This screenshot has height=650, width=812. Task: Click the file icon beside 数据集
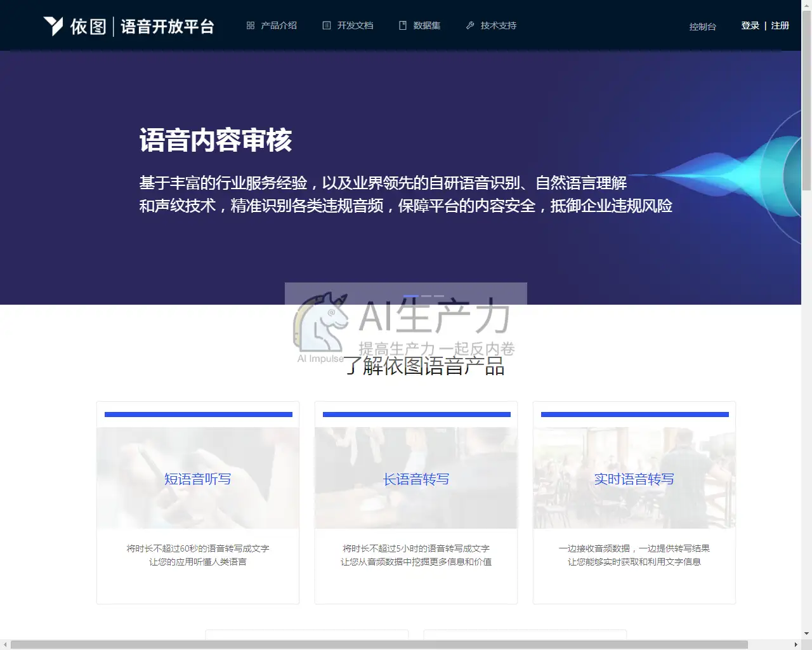tap(403, 25)
